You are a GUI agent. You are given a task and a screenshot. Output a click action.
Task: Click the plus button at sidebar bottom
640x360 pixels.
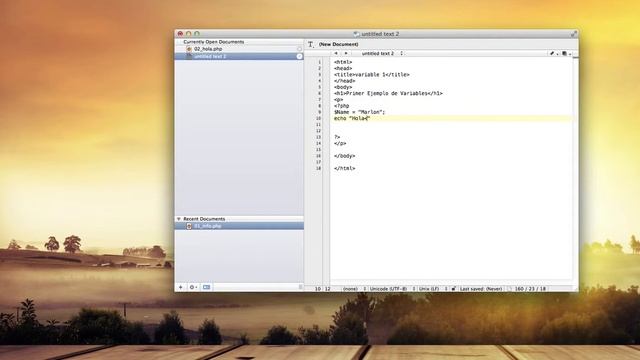(x=181, y=287)
